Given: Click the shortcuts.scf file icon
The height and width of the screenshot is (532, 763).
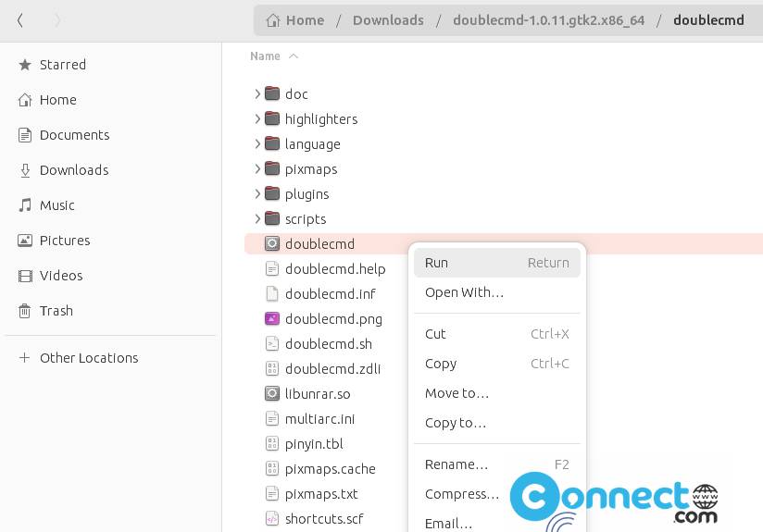Looking at the screenshot, I should (x=272, y=519).
